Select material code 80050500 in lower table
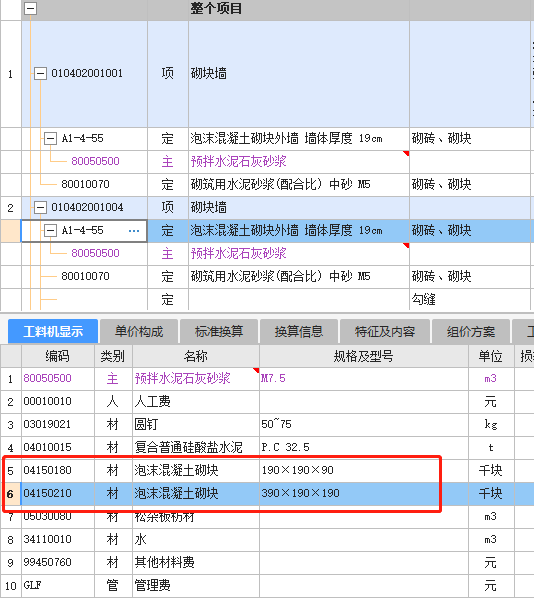Image resolution: width=534 pixels, height=602 pixels. point(48,379)
